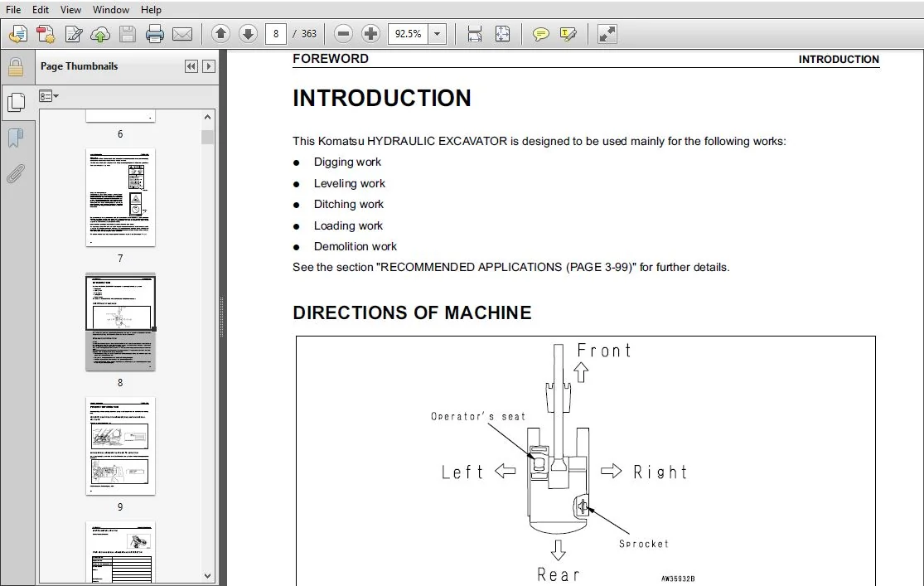Viewport: 924px width, 586px height.
Task: Click the "FOREWORD" page header
Action: click(x=331, y=58)
